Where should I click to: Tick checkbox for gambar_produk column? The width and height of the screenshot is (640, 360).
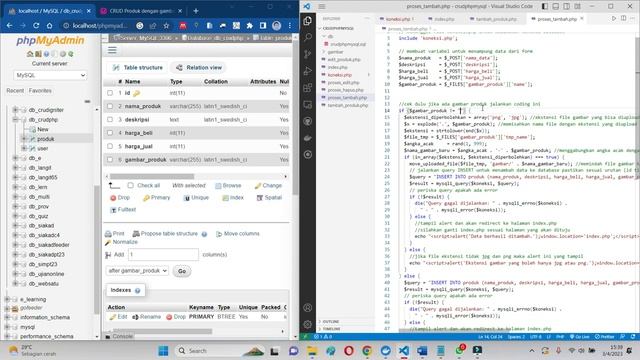110,160
